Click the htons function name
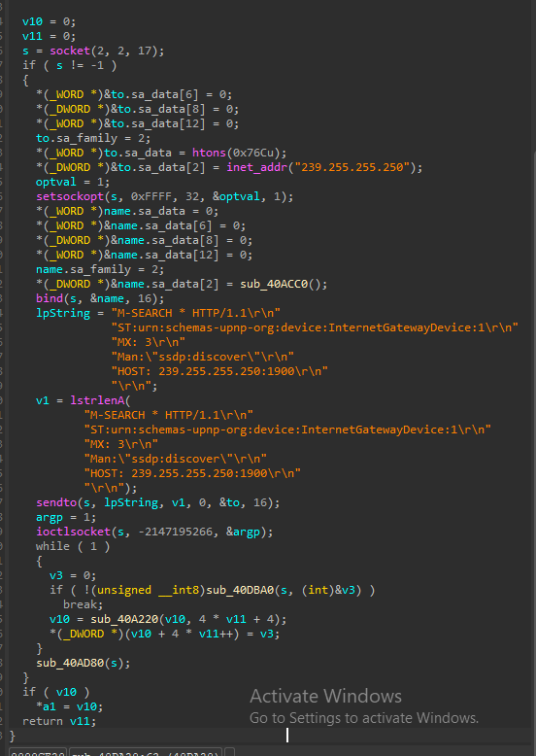 pyautogui.click(x=209, y=153)
